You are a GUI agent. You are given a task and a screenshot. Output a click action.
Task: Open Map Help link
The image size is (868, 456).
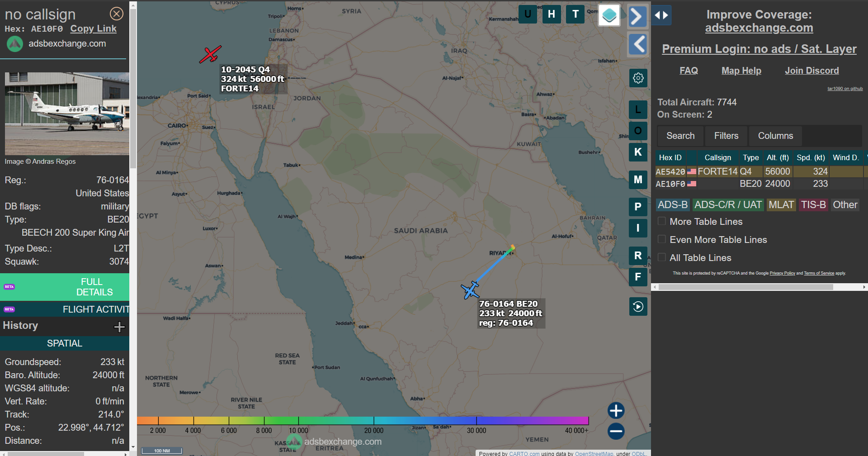[x=741, y=71]
